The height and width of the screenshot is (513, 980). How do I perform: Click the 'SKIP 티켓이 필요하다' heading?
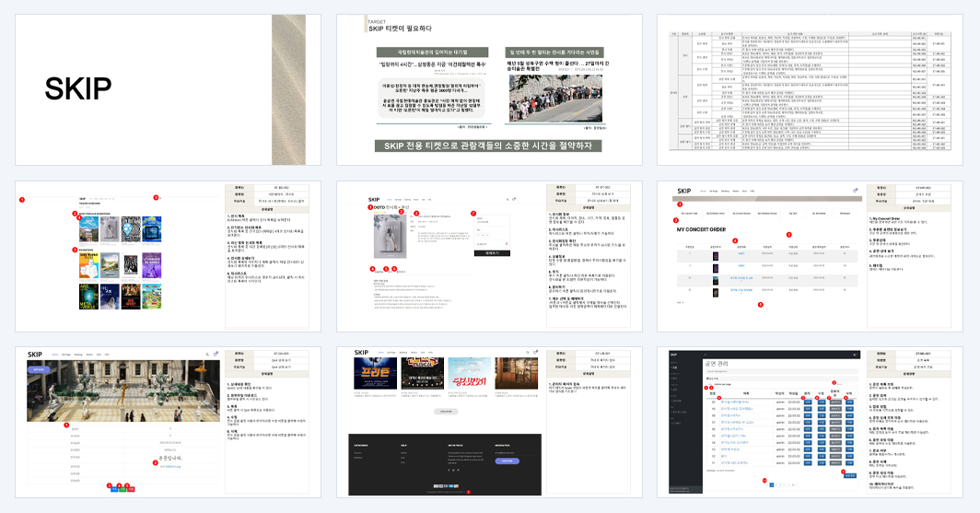(400, 29)
